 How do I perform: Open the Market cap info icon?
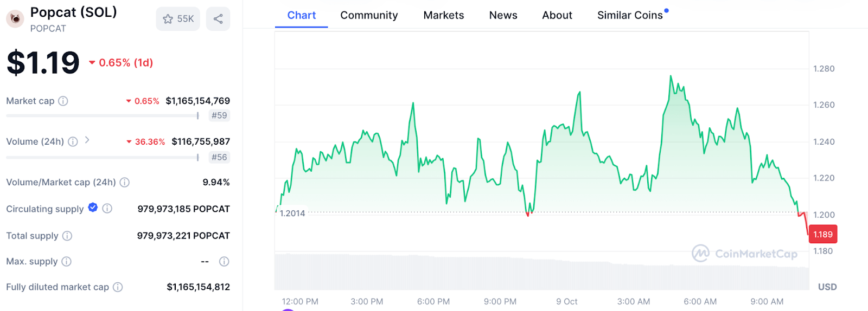63,101
